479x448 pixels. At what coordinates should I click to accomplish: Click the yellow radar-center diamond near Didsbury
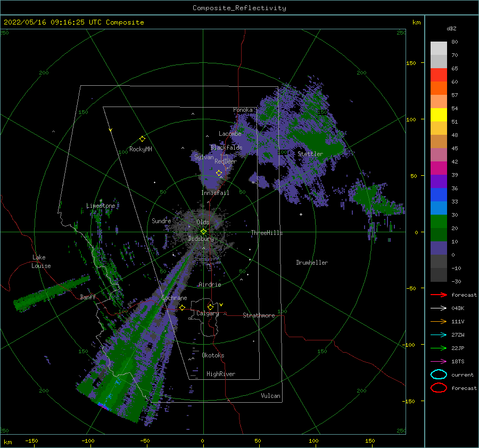tap(203, 232)
